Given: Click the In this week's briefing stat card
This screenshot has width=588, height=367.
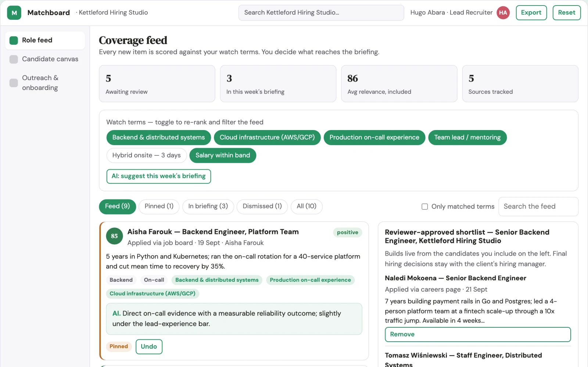Looking at the screenshot, I should pos(278,84).
